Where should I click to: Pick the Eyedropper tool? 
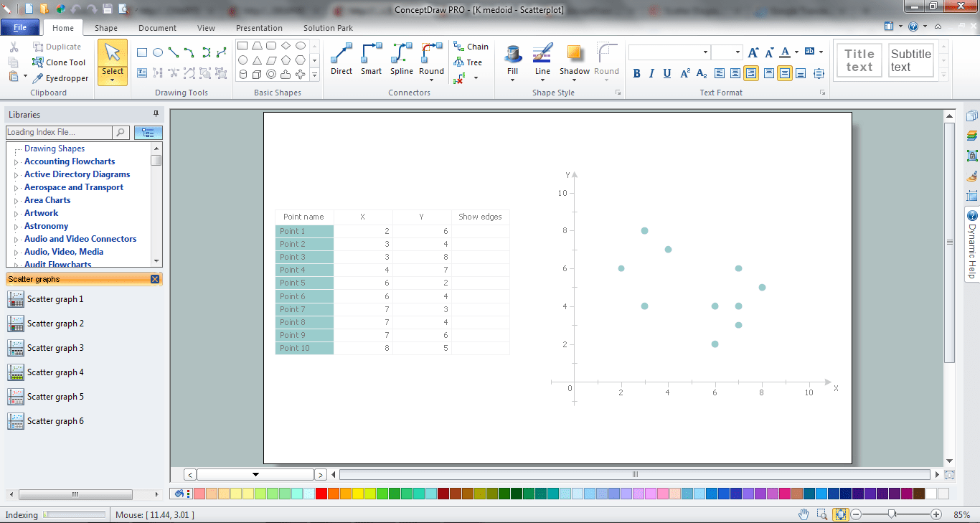(x=60, y=78)
